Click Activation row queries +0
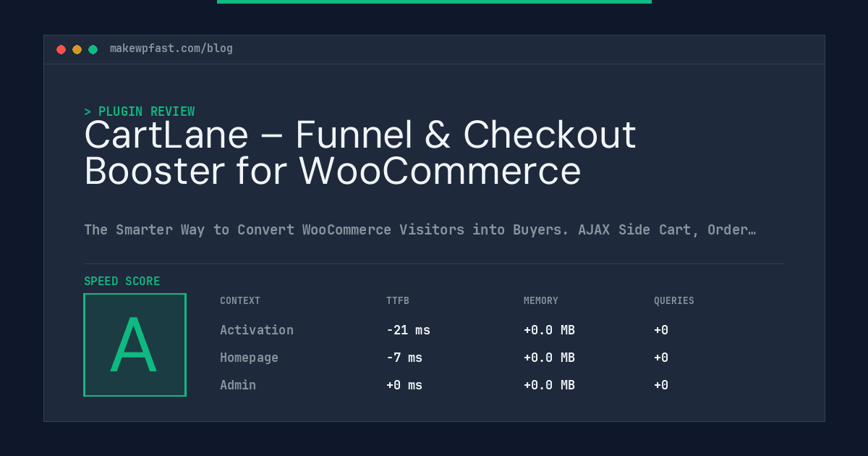 click(x=661, y=330)
